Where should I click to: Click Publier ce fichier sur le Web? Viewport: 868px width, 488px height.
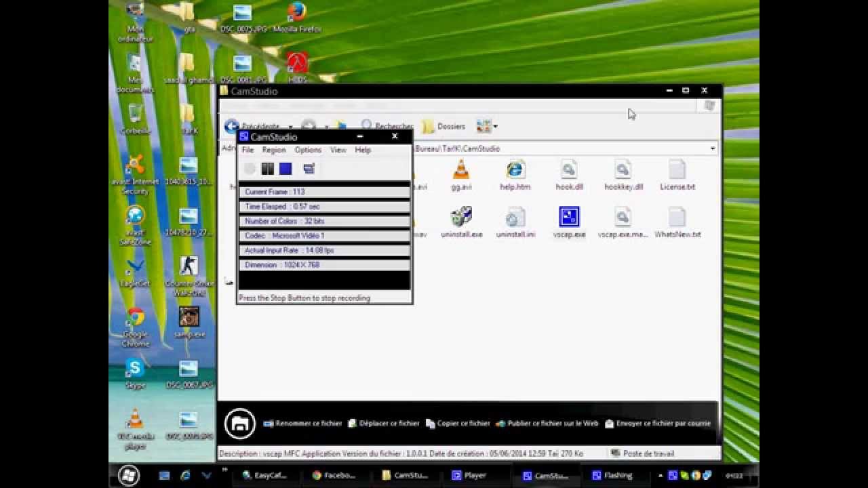547,423
